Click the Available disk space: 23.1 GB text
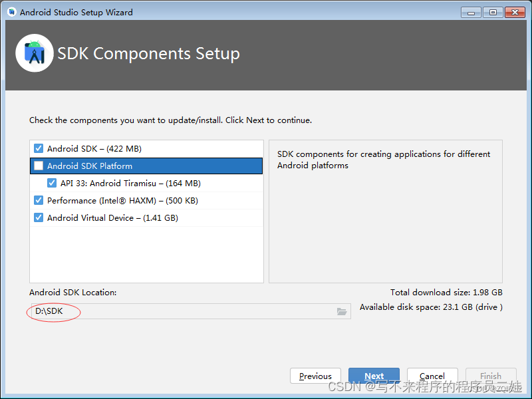The width and height of the screenshot is (532, 399). click(431, 307)
